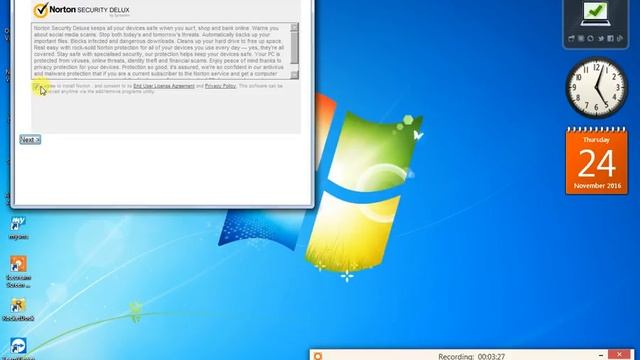Click the description box scrollbar thumb
The width and height of the screenshot is (640, 360).
click(x=294, y=48)
